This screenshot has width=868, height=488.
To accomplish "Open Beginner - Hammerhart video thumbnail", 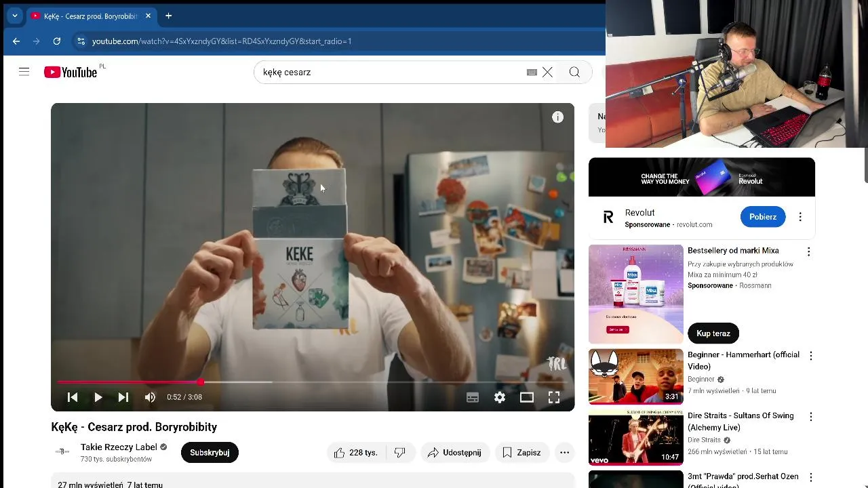I will (x=636, y=376).
